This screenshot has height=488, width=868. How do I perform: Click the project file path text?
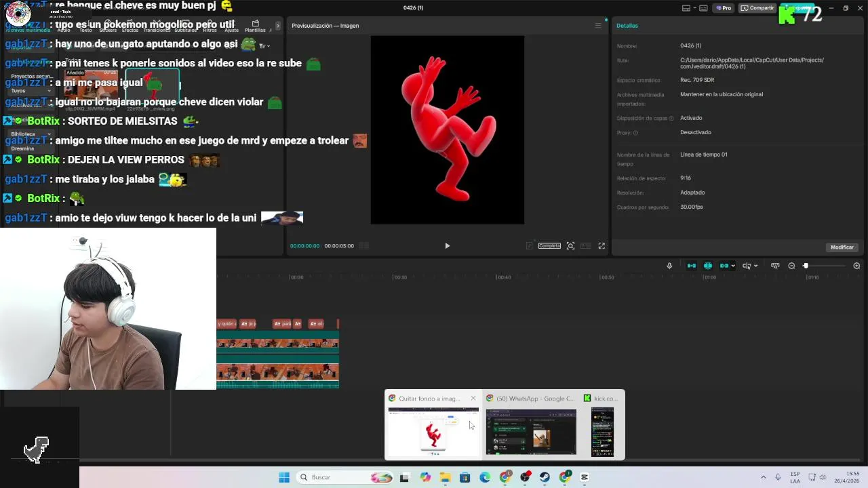coord(752,63)
